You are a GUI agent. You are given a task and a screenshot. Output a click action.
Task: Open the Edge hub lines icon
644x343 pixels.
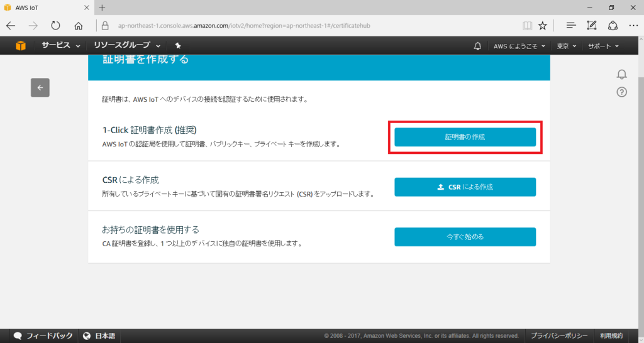[571, 25]
